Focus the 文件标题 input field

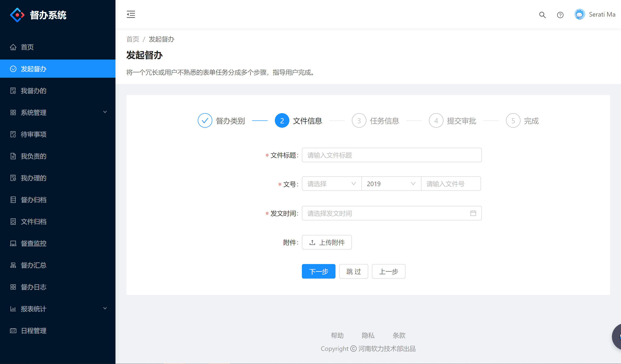[392, 155]
